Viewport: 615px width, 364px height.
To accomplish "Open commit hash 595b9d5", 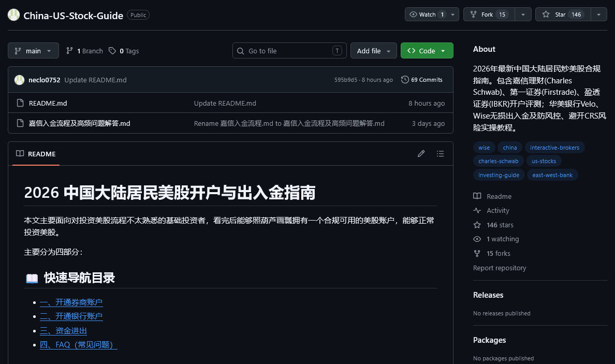I will (x=345, y=80).
